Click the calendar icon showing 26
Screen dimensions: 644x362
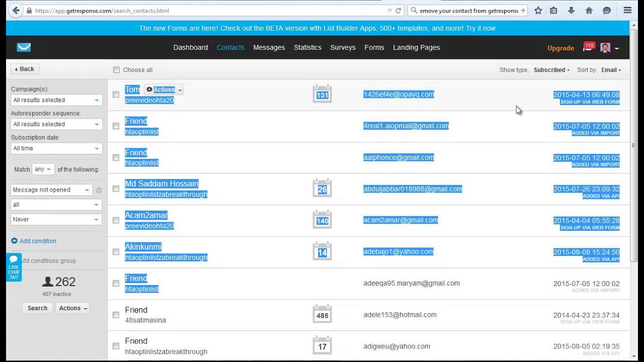tap(322, 189)
